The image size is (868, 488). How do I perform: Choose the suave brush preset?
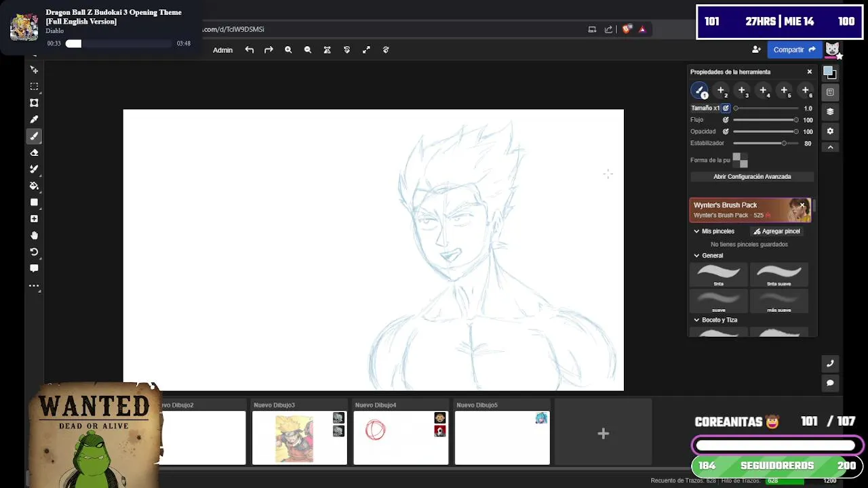point(719,301)
